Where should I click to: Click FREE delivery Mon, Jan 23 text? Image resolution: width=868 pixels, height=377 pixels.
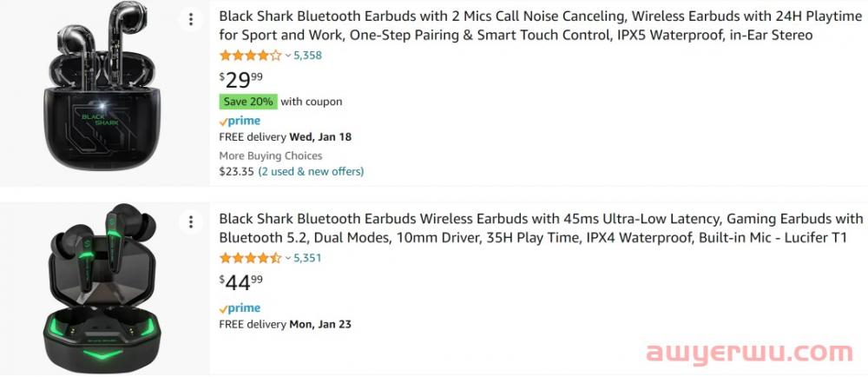285,324
